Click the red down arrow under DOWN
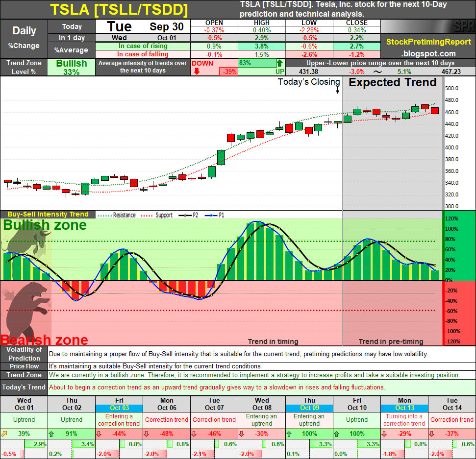Viewport: 476px width, 459px height. point(197,72)
